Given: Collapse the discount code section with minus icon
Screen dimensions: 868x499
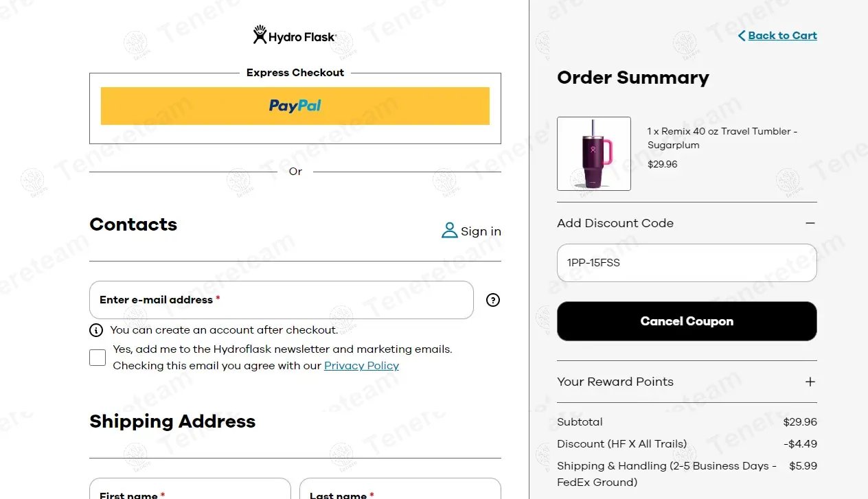Looking at the screenshot, I should (810, 223).
